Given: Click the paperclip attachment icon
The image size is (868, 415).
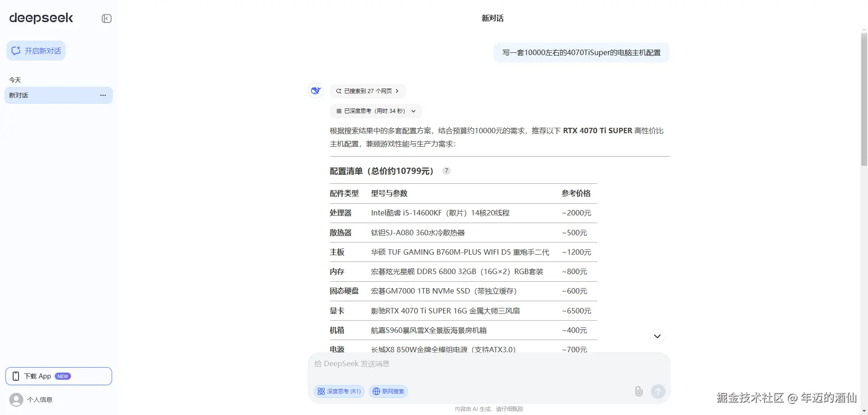Looking at the screenshot, I should click(x=638, y=391).
